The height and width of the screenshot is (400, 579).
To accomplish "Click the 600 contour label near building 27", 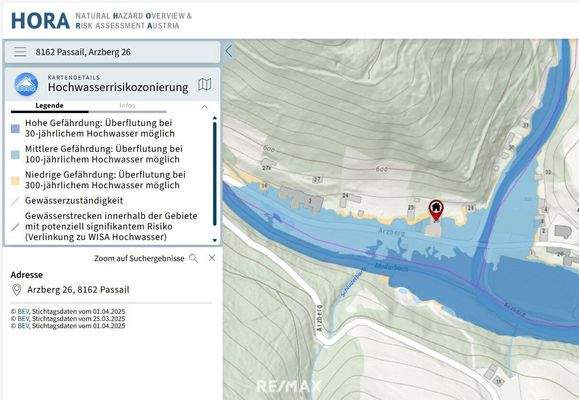I will [269, 149].
